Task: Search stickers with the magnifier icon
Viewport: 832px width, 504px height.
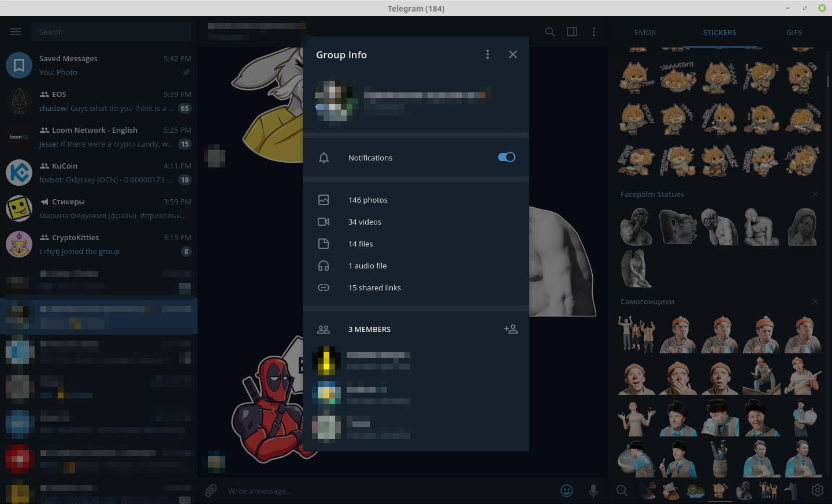Action: point(622,490)
